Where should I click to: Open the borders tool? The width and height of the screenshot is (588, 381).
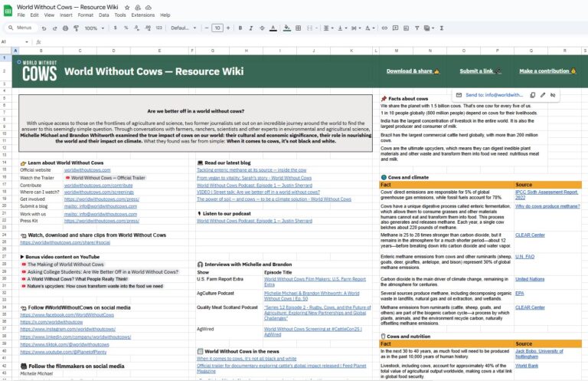click(298, 28)
